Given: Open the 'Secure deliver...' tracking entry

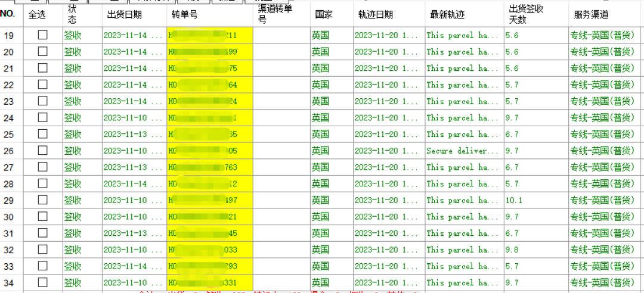Looking at the screenshot, I should point(462,151).
